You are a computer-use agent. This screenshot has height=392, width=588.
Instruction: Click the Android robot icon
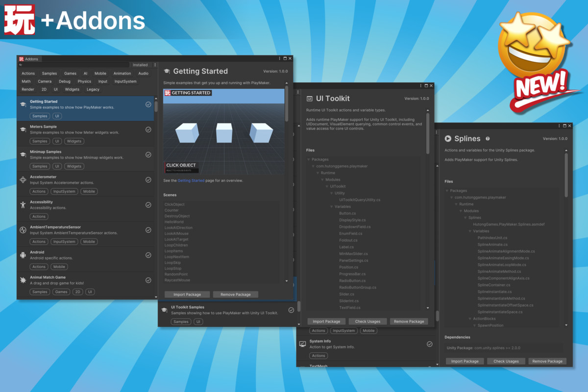[x=23, y=255]
